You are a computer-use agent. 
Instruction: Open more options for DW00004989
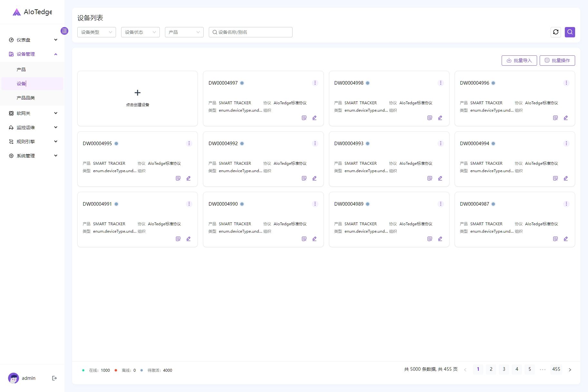(x=441, y=204)
